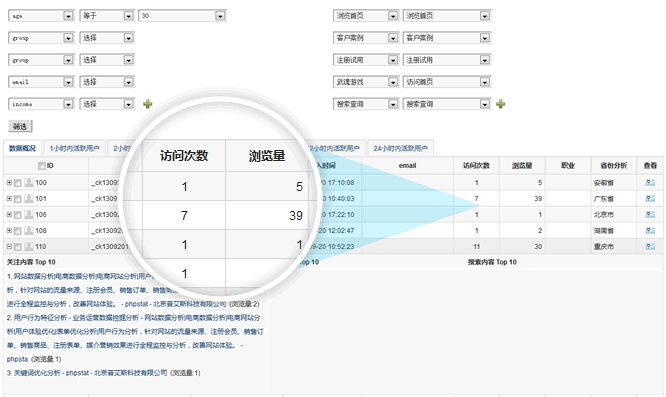
Task: Expand the row with ID 101
Action: [x=9, y=198]
